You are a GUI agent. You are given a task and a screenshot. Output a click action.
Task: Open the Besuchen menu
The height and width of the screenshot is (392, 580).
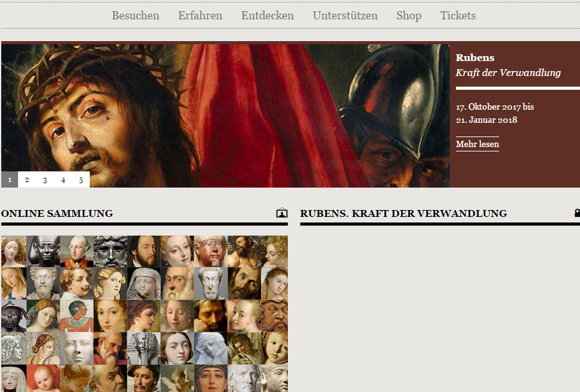coord(135,16)
